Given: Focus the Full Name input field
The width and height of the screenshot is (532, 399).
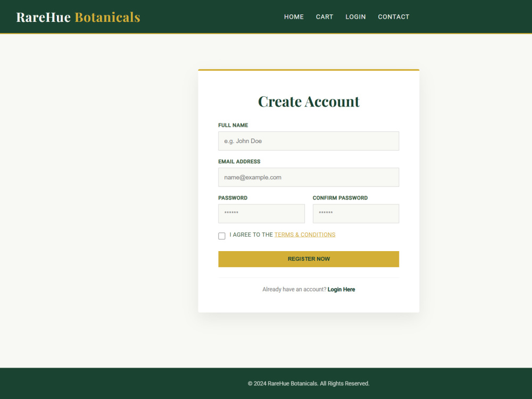Looking at the screenshot, I should click(309, 141).
